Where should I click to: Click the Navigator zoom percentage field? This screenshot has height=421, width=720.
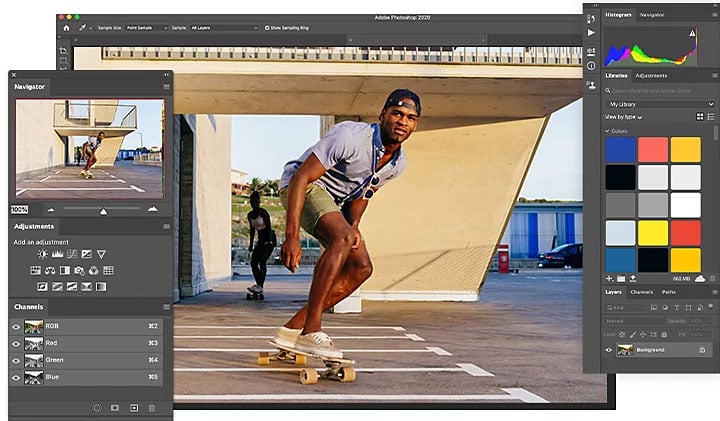(x=19, y=210)
